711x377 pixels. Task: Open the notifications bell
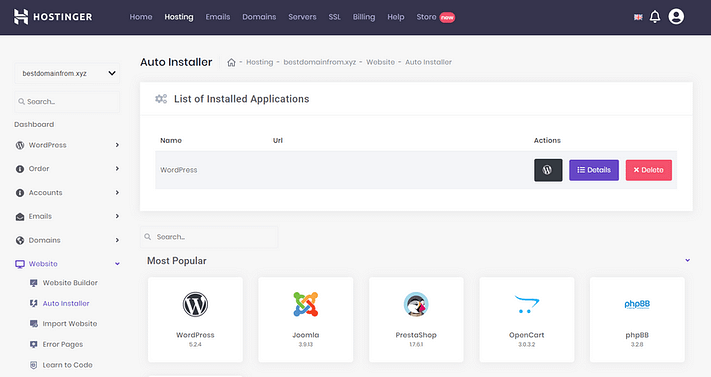[655, 17]
